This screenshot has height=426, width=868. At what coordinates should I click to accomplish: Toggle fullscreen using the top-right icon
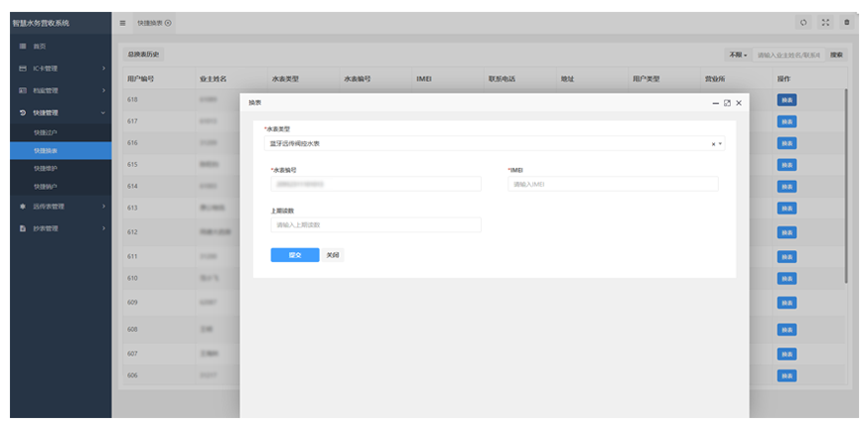coord(825,23)
